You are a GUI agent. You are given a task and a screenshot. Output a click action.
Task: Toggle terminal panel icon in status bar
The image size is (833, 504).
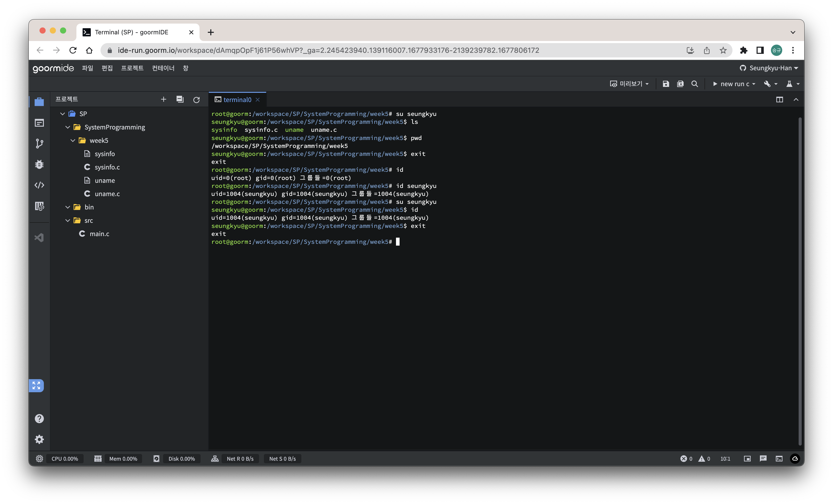779,459
